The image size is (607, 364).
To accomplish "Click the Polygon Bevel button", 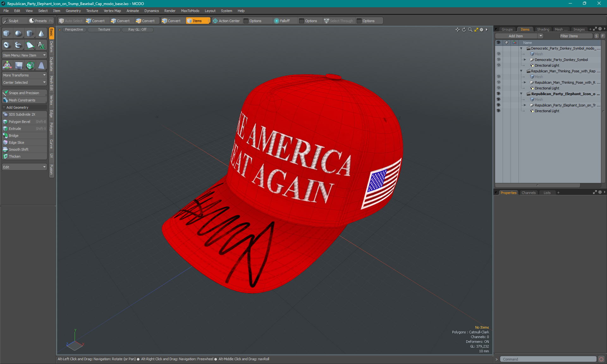I will point(20,122).
